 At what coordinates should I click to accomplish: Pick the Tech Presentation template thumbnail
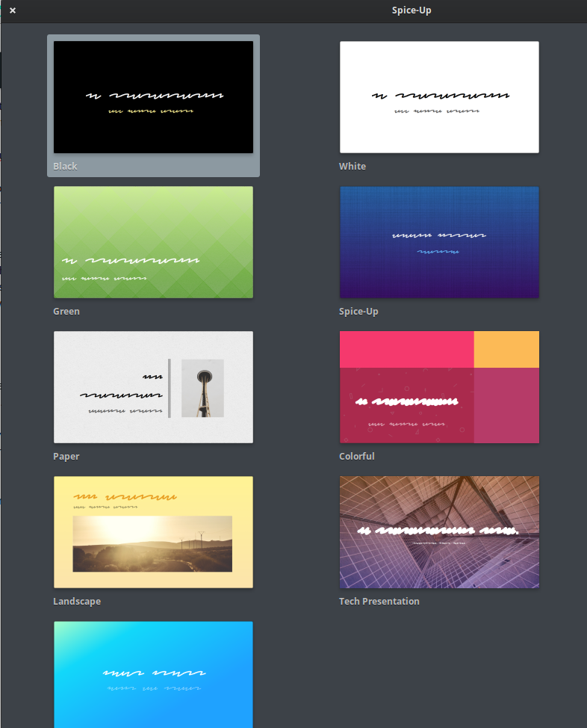pos(439,531)
